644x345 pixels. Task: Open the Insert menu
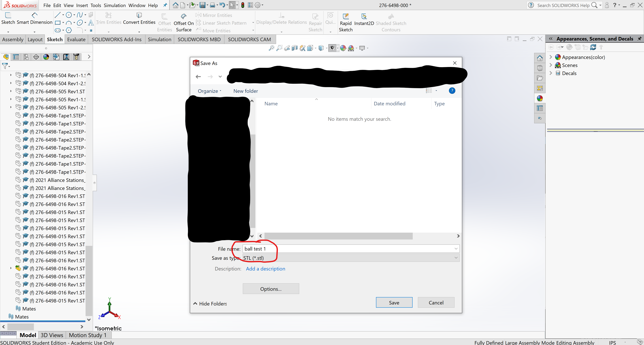[x=82, y=5]
